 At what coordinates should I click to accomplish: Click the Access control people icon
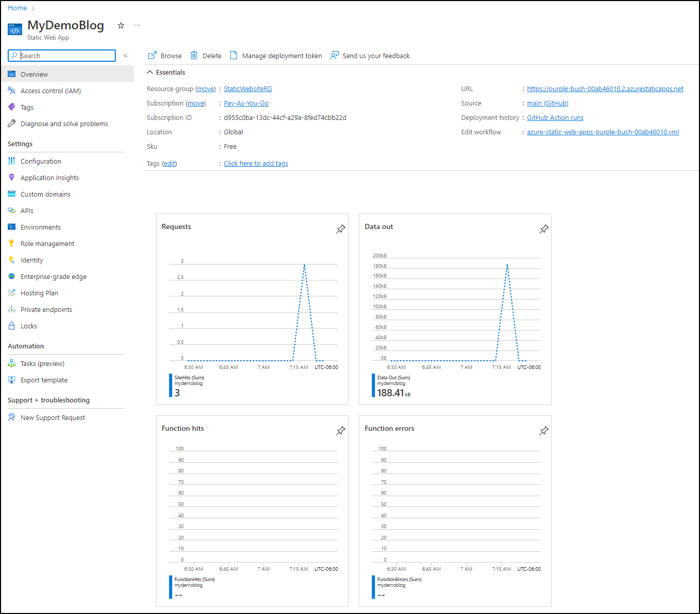pyautogui.click(x=12, y=91)
